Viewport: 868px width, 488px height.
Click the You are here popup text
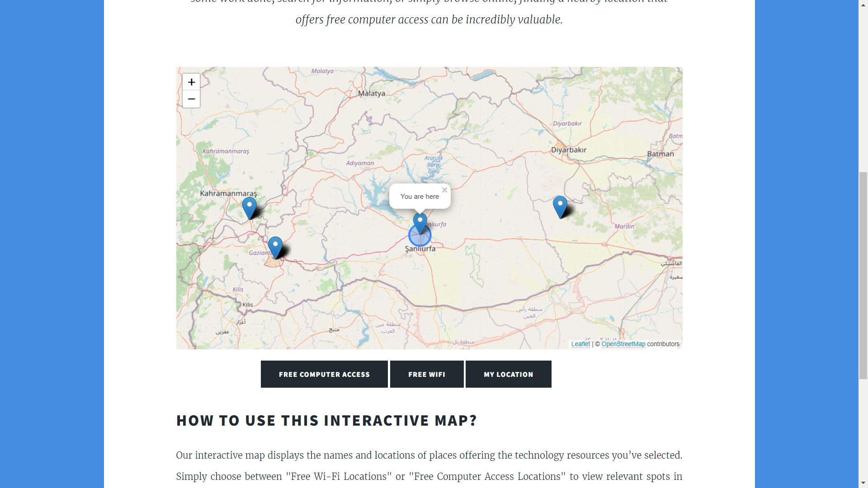point(419,197)
